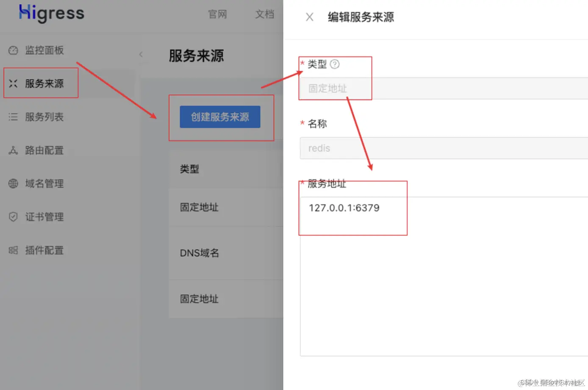Select the 服务来源 sidebar icon
This screenshot has height=390, width=588.
coord(13,83)
